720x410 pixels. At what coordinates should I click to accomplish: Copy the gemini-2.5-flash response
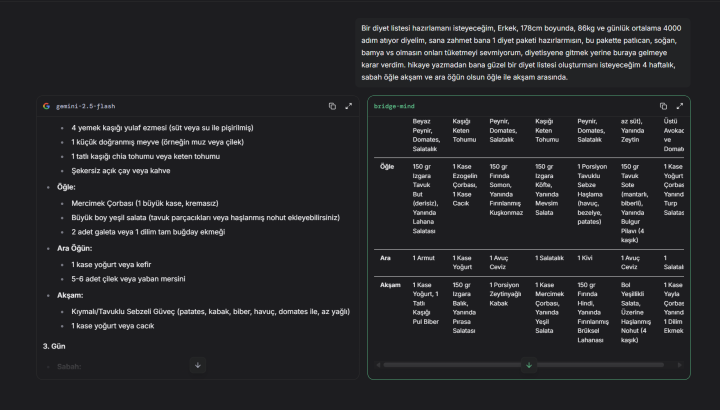[x=332, y=106]
